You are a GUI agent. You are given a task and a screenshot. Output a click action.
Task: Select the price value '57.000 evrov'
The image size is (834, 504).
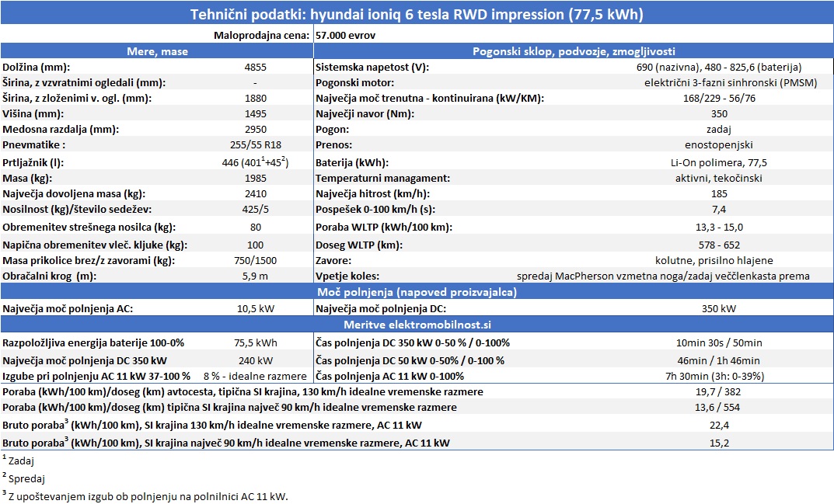click(345, 36)
